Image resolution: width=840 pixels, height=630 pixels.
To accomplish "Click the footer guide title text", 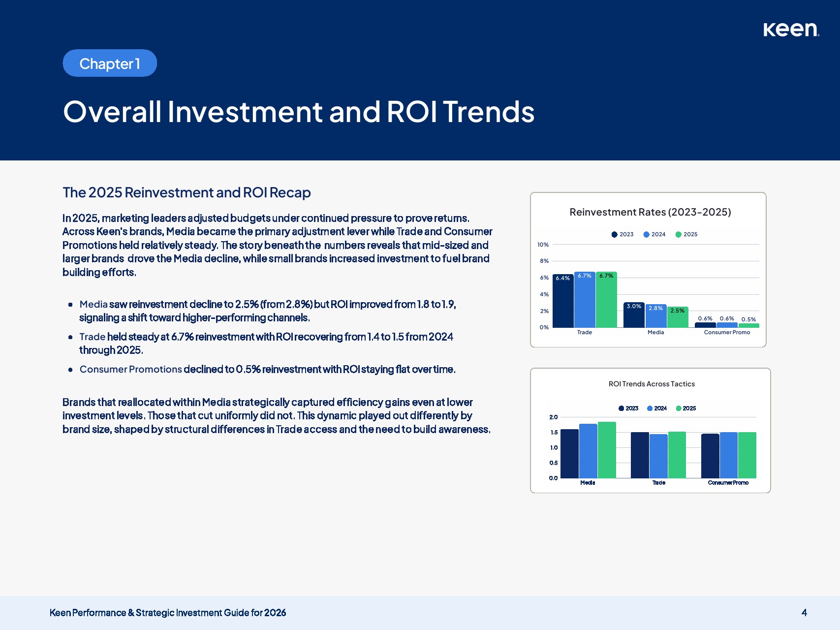I will click(168, 613).
